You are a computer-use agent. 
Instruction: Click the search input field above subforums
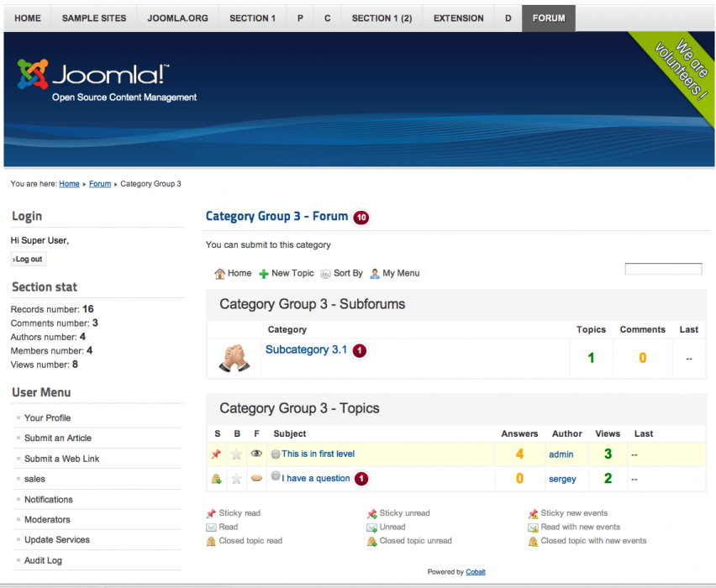[662, 270]
